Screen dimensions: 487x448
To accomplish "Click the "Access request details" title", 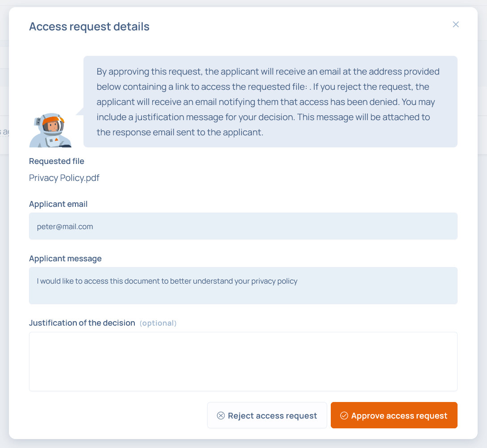I will click(89, 27).
